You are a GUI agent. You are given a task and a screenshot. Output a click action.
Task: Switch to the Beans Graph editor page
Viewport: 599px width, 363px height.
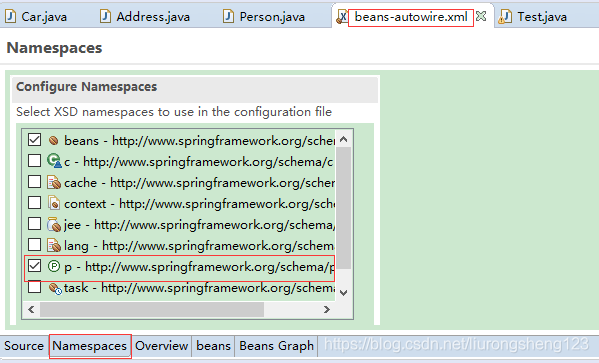click(x=276, y=346)
